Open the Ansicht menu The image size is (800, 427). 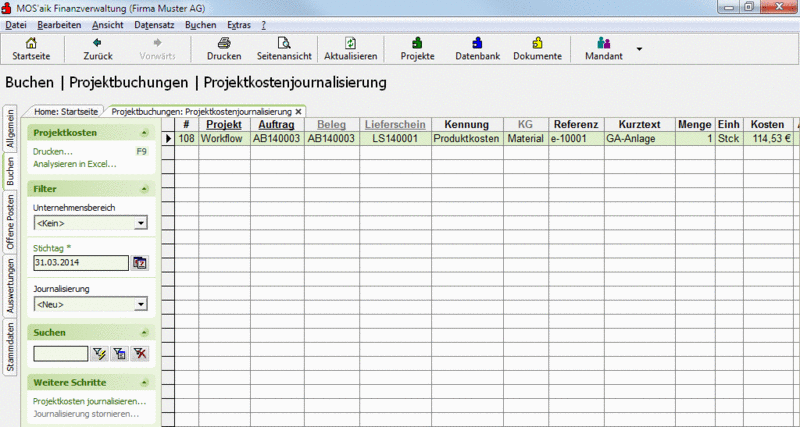click(108, 25)
